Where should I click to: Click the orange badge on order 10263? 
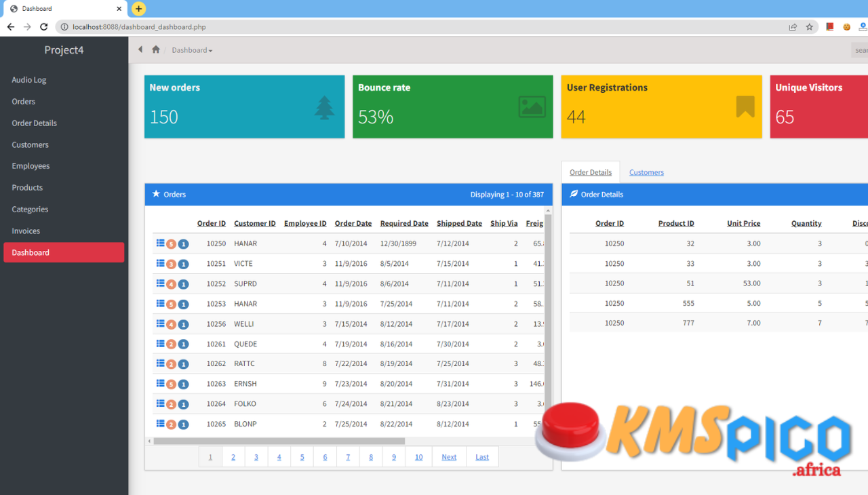(x=172, y=384)
